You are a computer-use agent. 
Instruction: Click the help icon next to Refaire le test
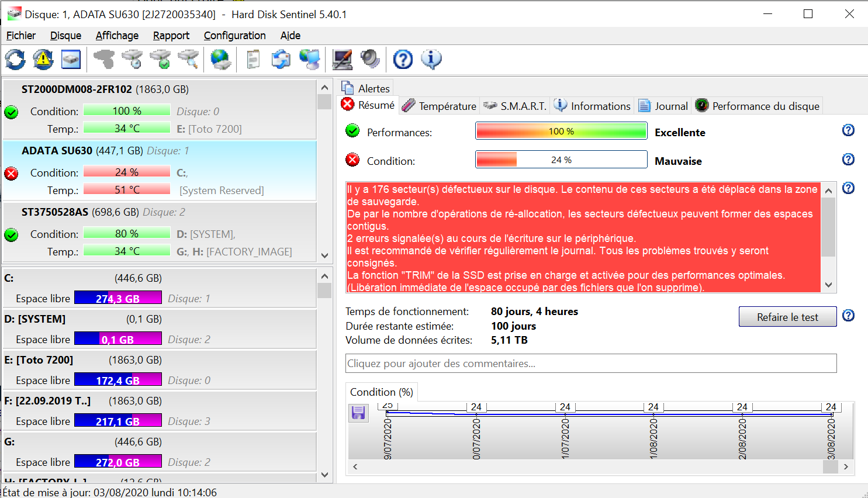[848, 316]
